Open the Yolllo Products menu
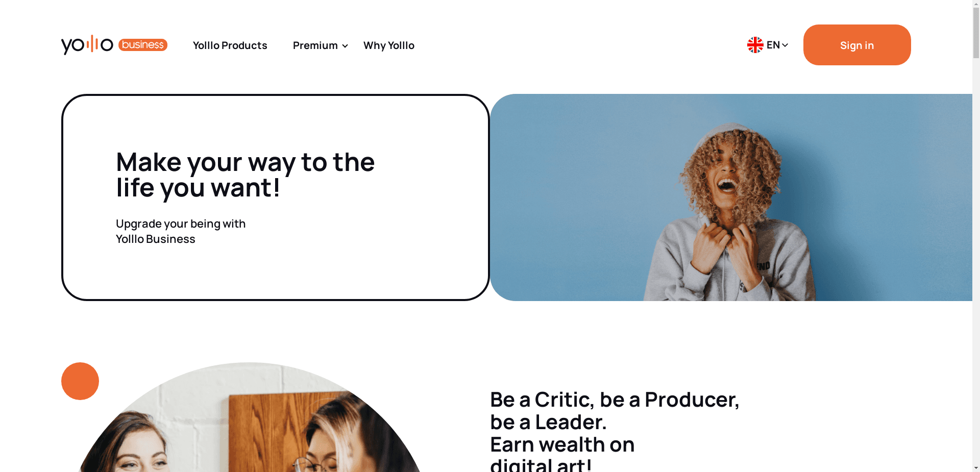The width and height of the screenshot is (980, 472). coord(230,45)
